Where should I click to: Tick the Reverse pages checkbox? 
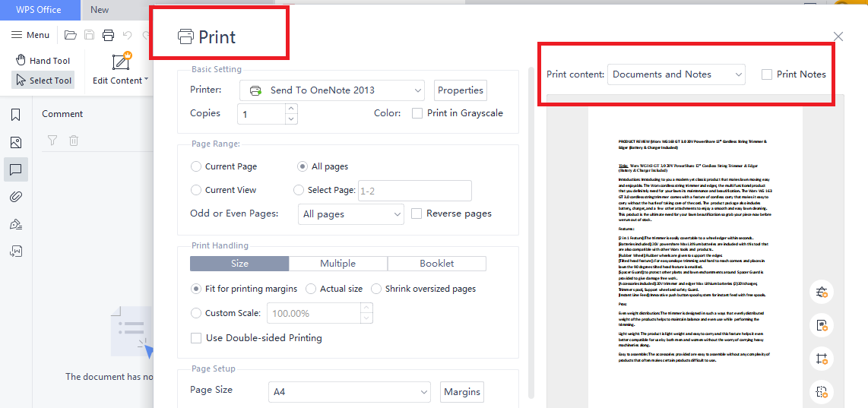click(x=417, y=213)
